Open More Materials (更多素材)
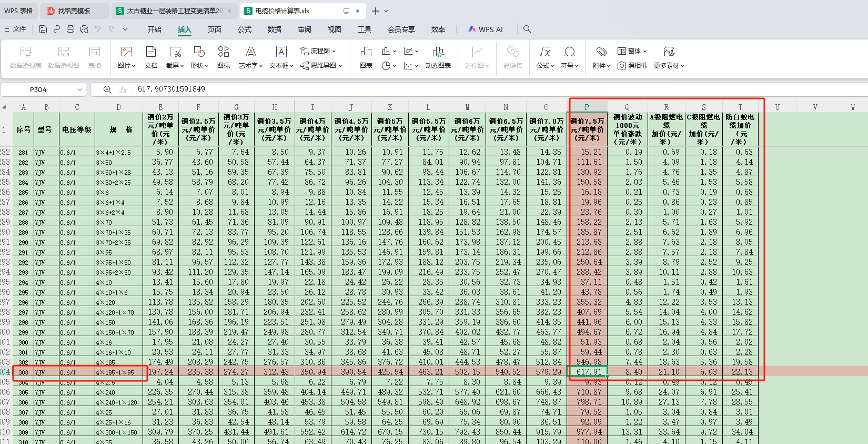Viewport: 868px width, 444px height. click(x=669, y=57)
